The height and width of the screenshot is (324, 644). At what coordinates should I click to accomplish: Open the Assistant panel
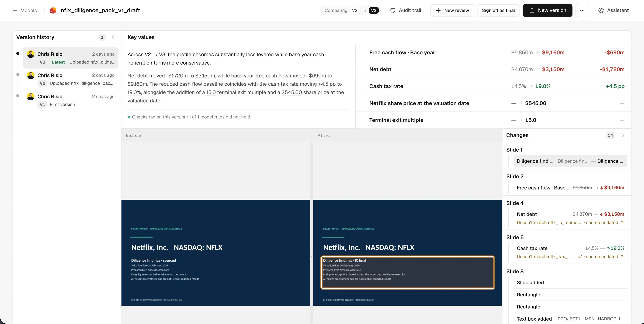pyautogui.click(x=613, y=10)
